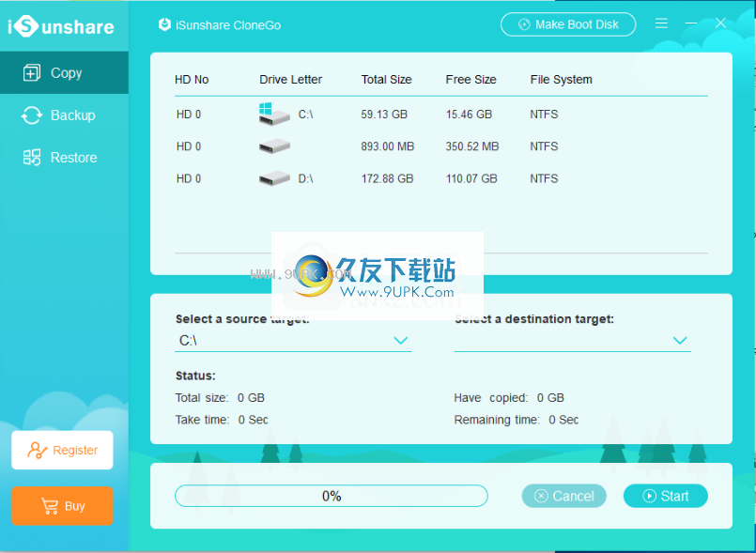Select the 172.88 GB total size cell

387,179
